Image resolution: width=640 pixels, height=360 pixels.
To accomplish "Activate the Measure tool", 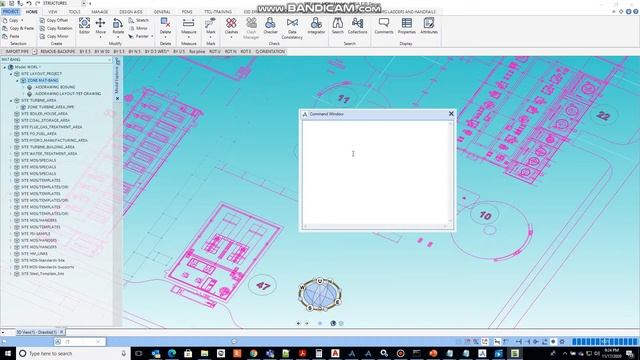I will coord(189,26).
